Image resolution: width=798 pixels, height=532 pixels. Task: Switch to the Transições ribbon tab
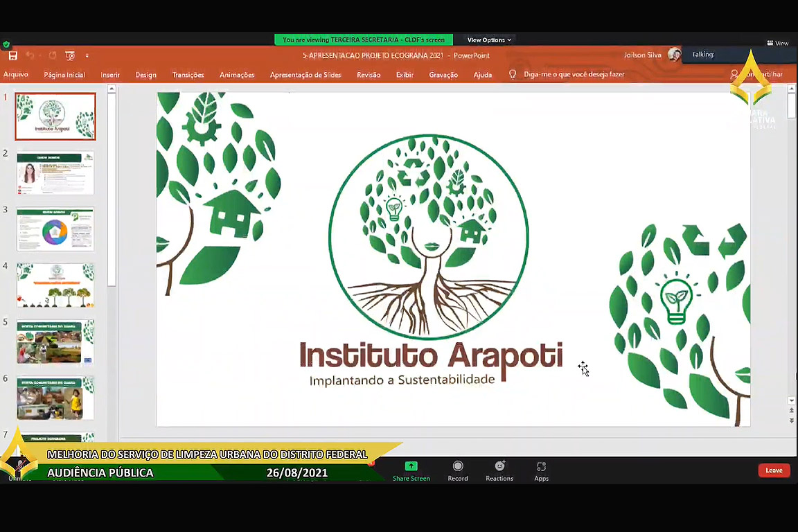coord(188,75)
